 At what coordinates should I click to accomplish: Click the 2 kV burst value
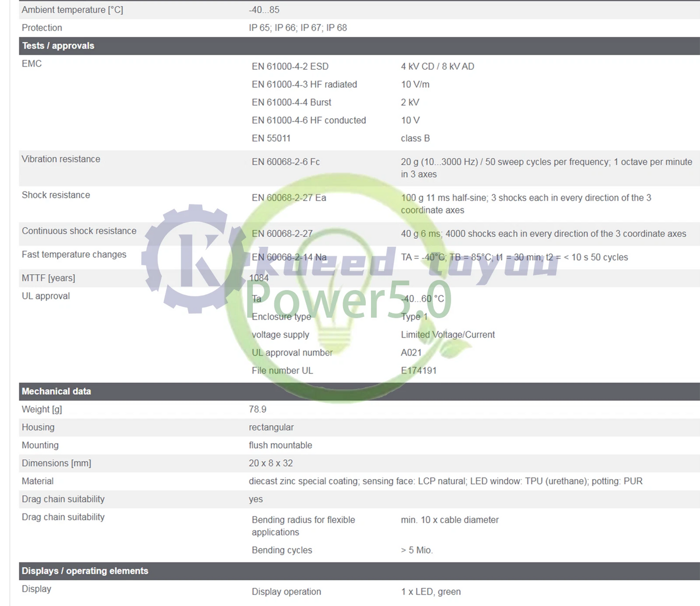[x=410, y=102]
